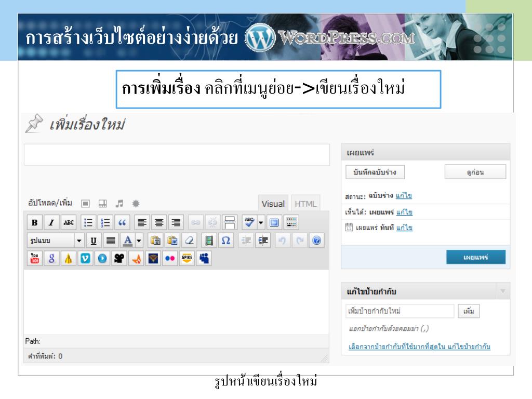Align text right
Screen dimensions: 532x399
pyautogui.click(x=176, y=222)
